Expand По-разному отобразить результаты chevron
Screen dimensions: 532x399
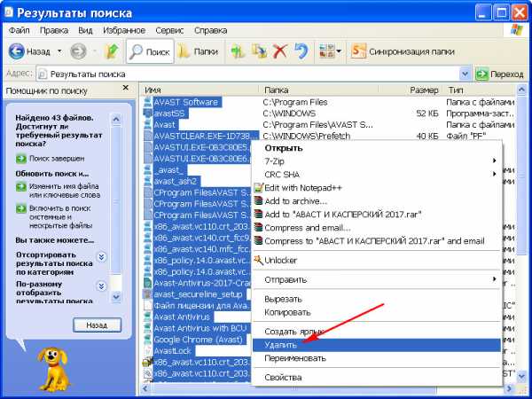click(101, 286)
